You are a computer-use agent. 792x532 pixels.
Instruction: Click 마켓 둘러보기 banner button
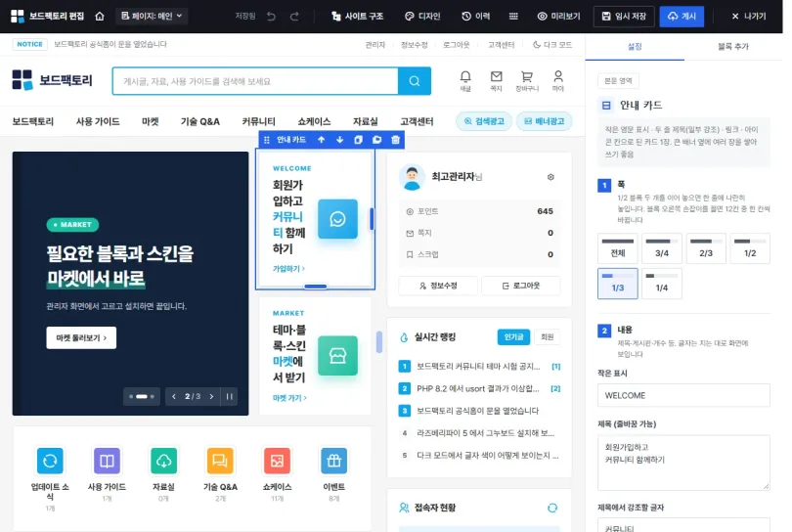tap(81, 337)
